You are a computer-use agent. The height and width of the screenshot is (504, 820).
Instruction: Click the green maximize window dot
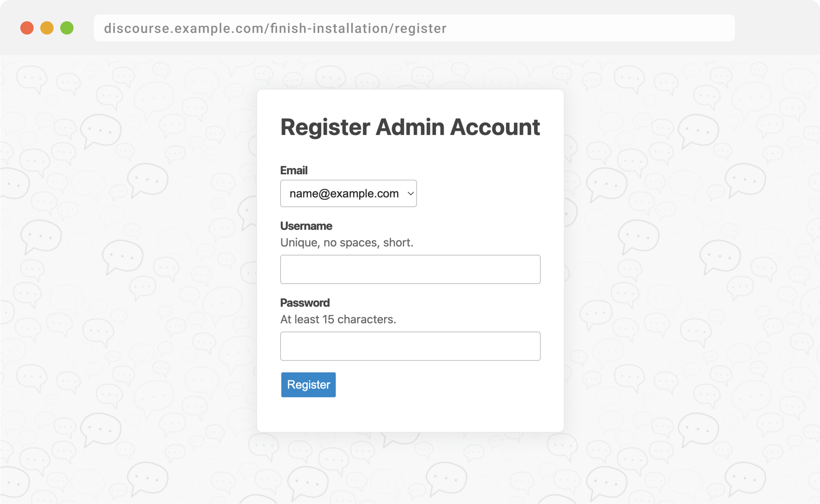coord(67,28)
